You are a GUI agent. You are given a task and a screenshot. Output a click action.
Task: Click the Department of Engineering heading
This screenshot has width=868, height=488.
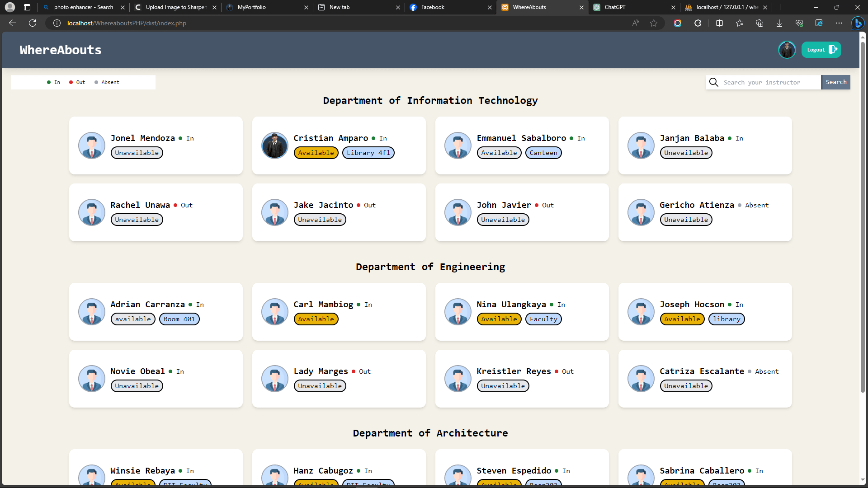(430, 267)
